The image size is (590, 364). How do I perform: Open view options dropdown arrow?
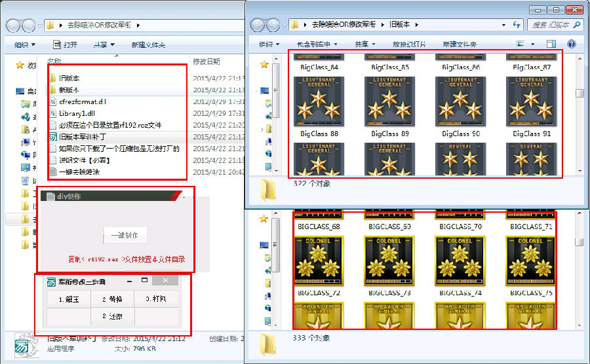[532, 45]
